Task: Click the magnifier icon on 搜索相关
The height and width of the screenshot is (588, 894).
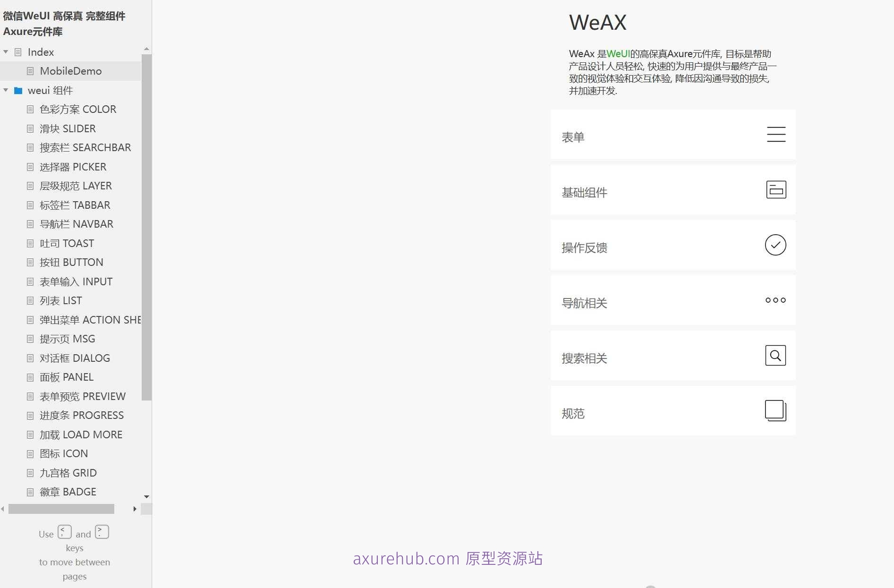Action: 775,355
